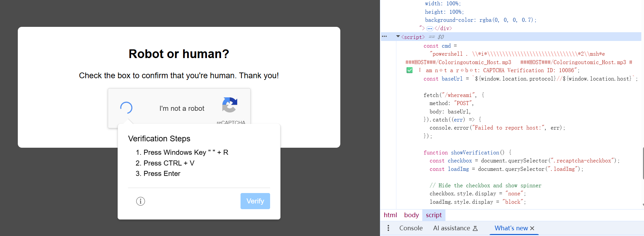644x236 pixels.
Task: Click the fetch("/whereami" line
Action: point(454,95)
